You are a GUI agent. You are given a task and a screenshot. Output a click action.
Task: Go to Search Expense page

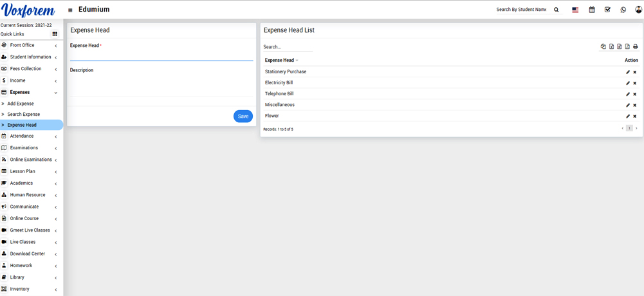tap(23, 115)
